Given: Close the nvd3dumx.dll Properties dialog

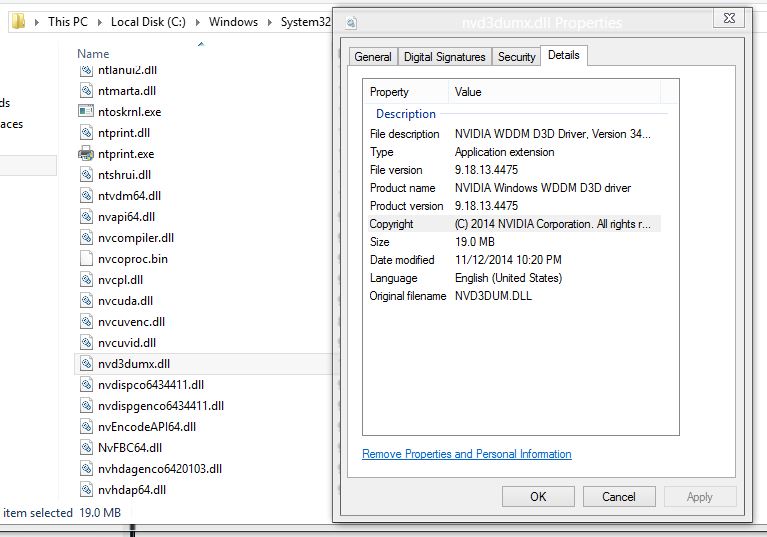Looking at the screenshot, I should point(729,18).
